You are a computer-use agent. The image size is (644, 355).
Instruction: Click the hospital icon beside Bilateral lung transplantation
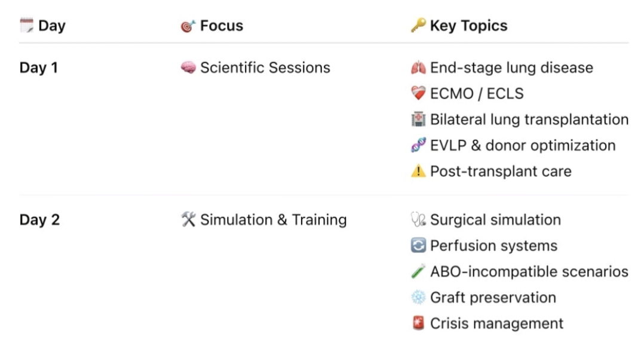click(418, 120)
